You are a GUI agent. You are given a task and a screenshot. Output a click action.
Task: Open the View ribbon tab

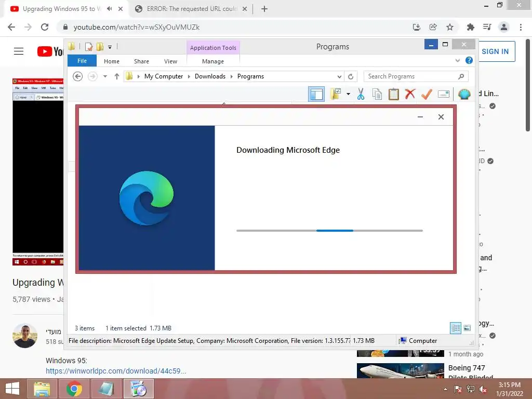tap(170, 61)
